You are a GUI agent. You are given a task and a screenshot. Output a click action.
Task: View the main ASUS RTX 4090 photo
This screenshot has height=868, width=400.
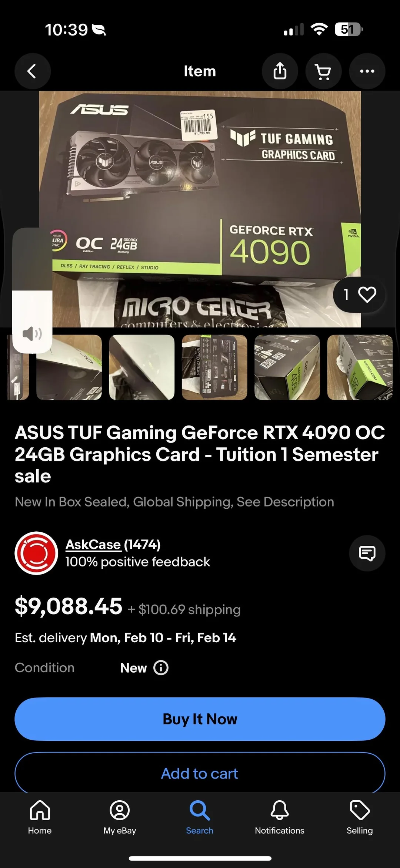200,209
